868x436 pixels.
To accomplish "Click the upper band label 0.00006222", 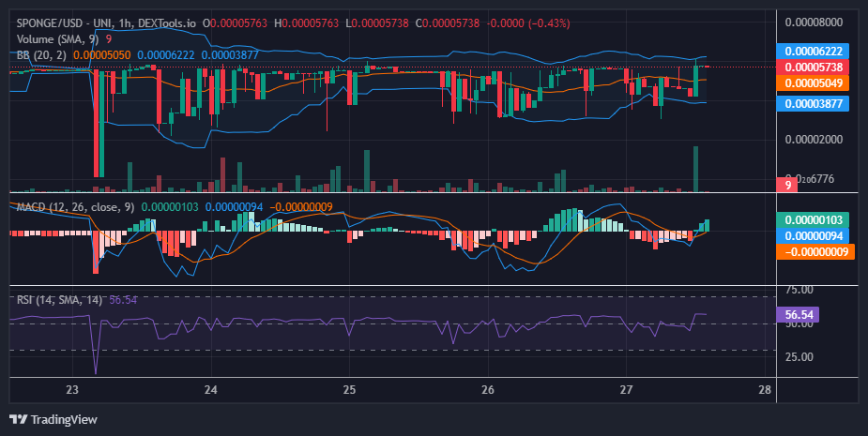I will click(813, 51).
